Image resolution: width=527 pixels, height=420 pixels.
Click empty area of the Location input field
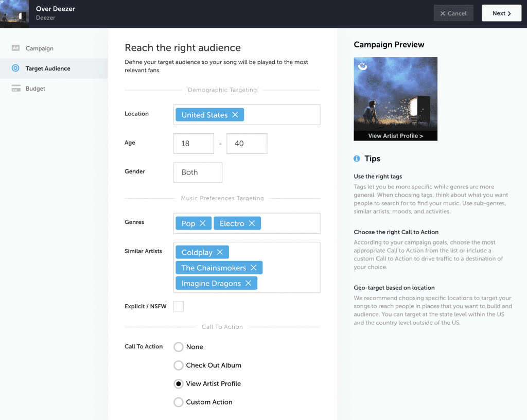coord(282,115)
